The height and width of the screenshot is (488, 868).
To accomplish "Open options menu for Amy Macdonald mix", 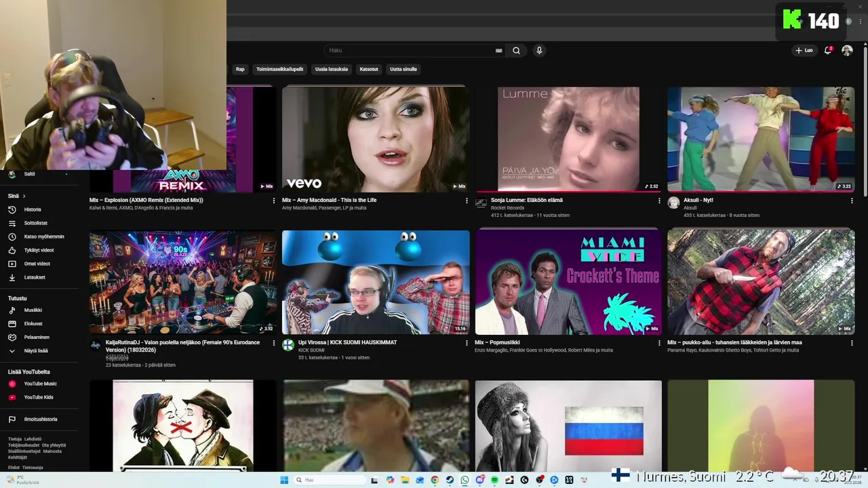I will (467, 201).
